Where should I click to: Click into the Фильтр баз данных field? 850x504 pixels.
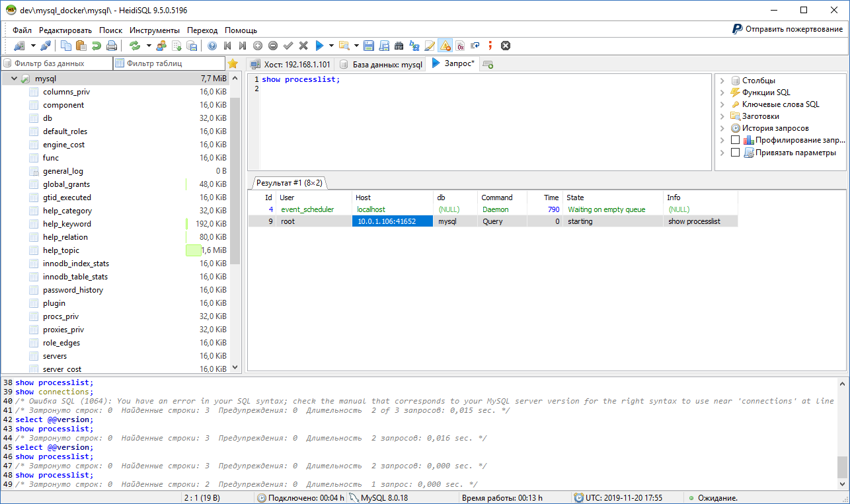pos(57,63)
